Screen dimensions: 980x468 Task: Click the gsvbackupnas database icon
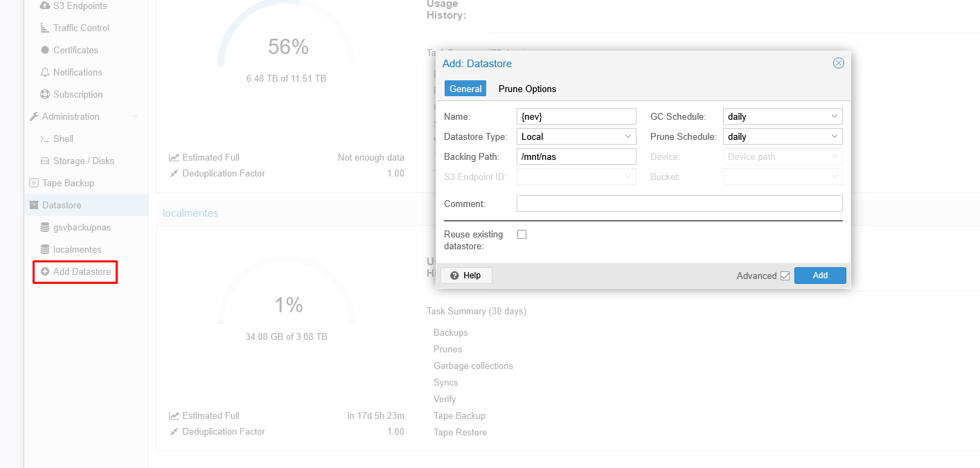[45, 228]
